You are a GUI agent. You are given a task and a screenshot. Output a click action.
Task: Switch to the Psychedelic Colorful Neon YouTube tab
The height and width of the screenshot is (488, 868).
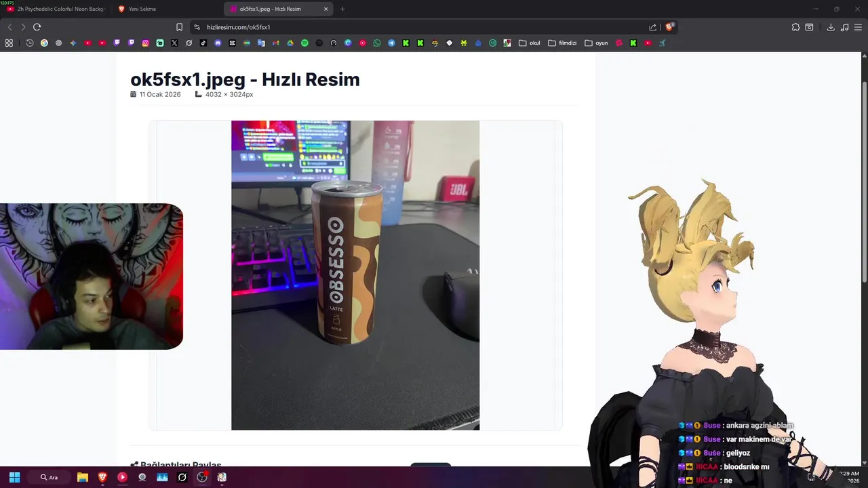(x=56, y=9)
